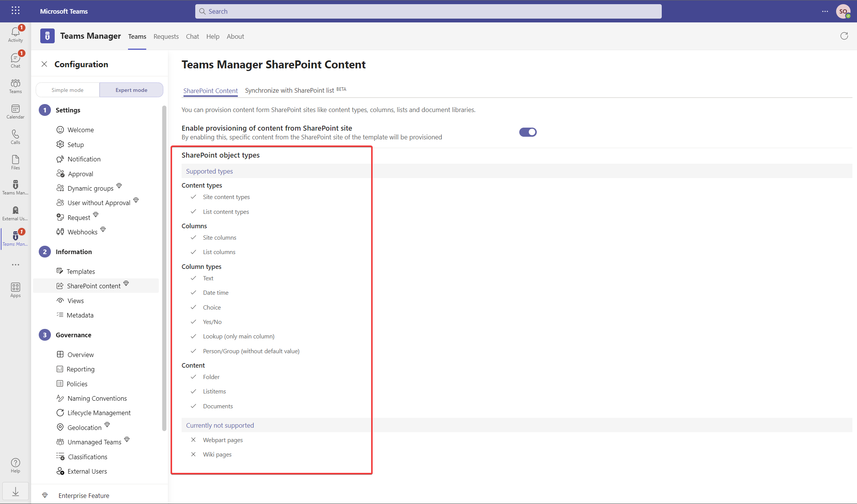This screenshot has height=504, width=857.
Task: Click the configuration sidebar scrollbar
Action: 164,268
